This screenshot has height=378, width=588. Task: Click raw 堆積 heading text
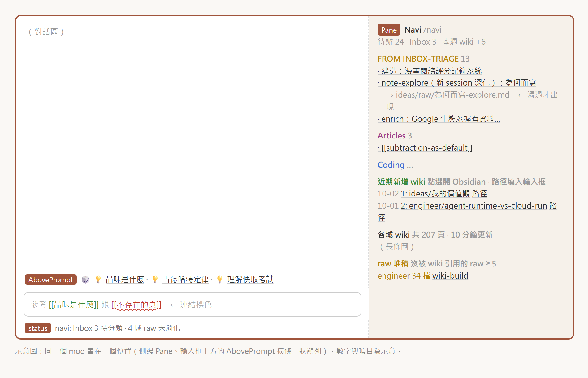click(x=393, y=263)
